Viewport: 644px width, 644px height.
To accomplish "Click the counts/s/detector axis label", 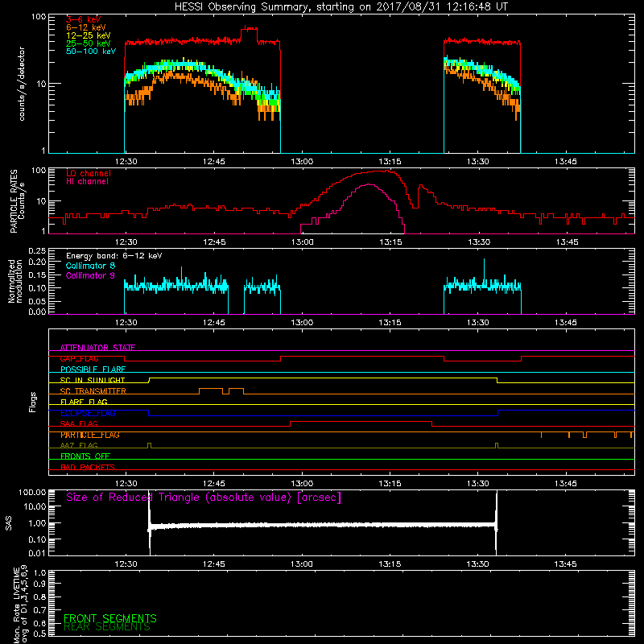I will [22, 84].
